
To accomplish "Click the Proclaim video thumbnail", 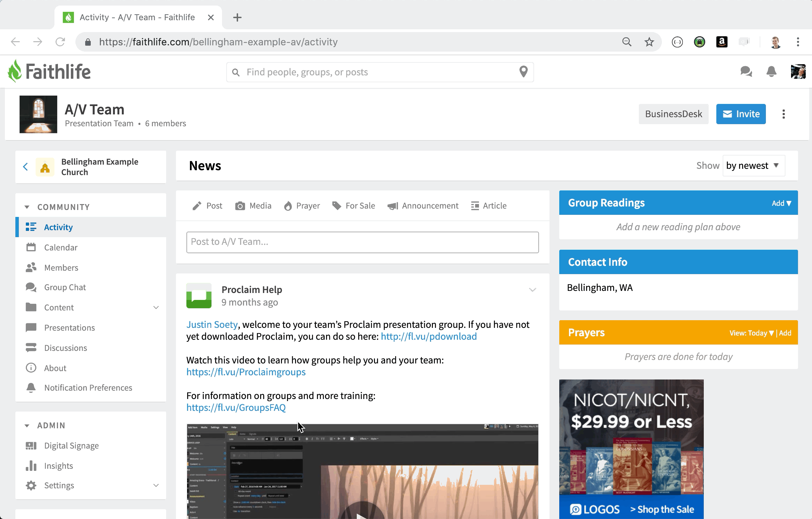I will pos(362,471).
